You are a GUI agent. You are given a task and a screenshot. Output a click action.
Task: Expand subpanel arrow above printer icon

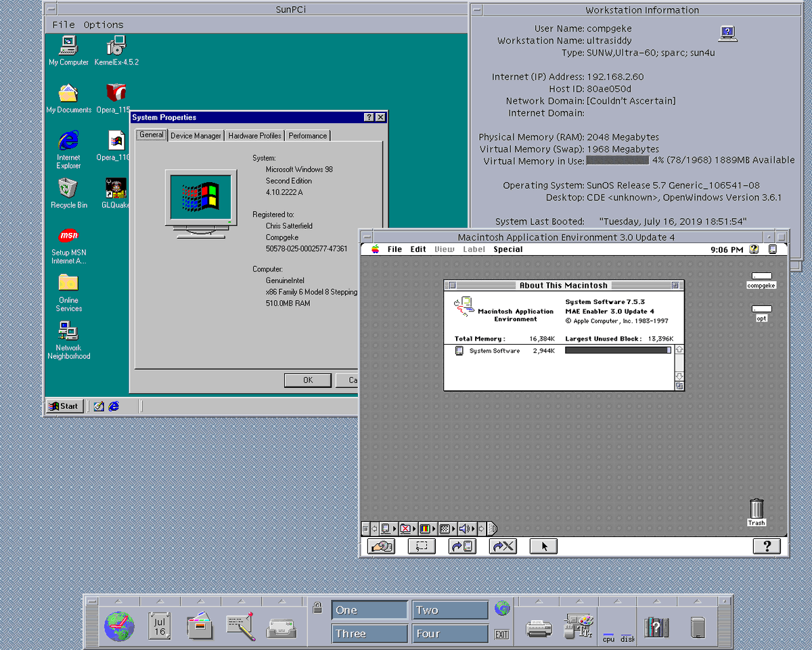(x=539, y=601)
